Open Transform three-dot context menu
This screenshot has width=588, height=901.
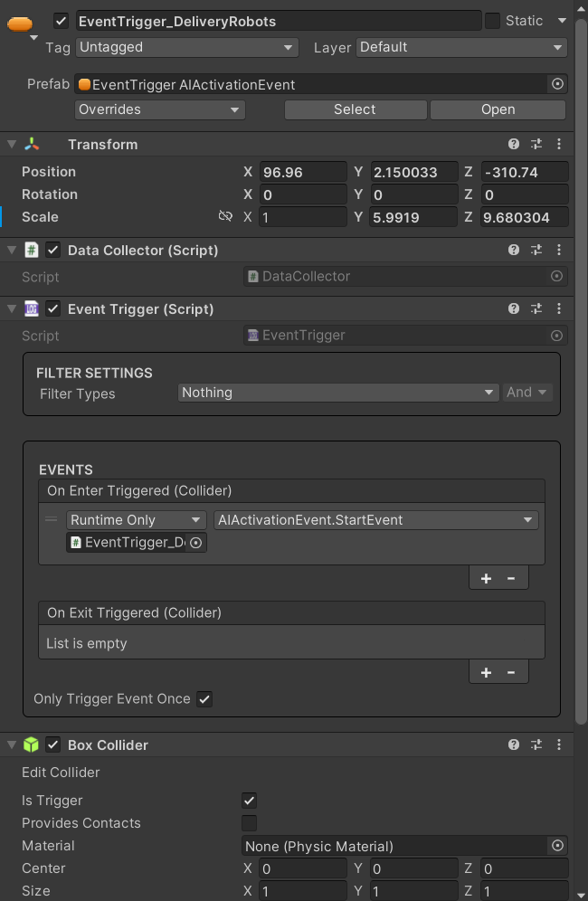click(559, 144)
